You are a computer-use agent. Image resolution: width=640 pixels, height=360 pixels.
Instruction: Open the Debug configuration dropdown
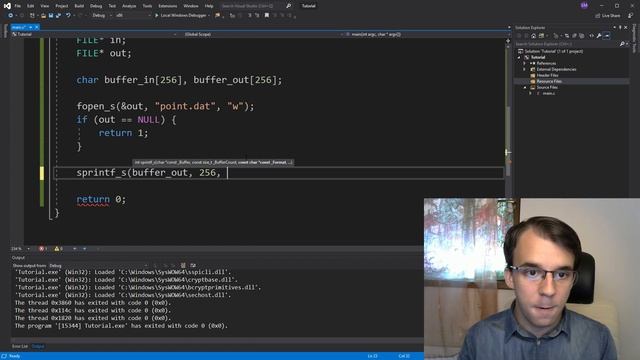coord(101,16)
